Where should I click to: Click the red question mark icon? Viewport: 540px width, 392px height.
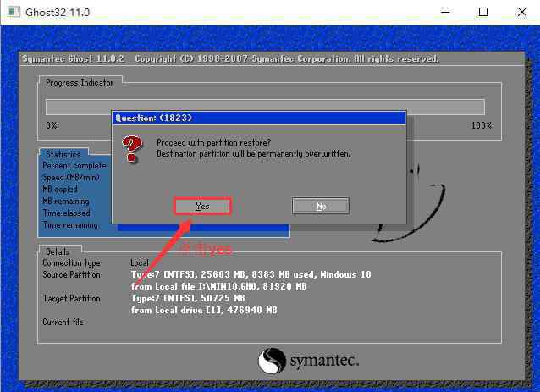tap(132, 149)
